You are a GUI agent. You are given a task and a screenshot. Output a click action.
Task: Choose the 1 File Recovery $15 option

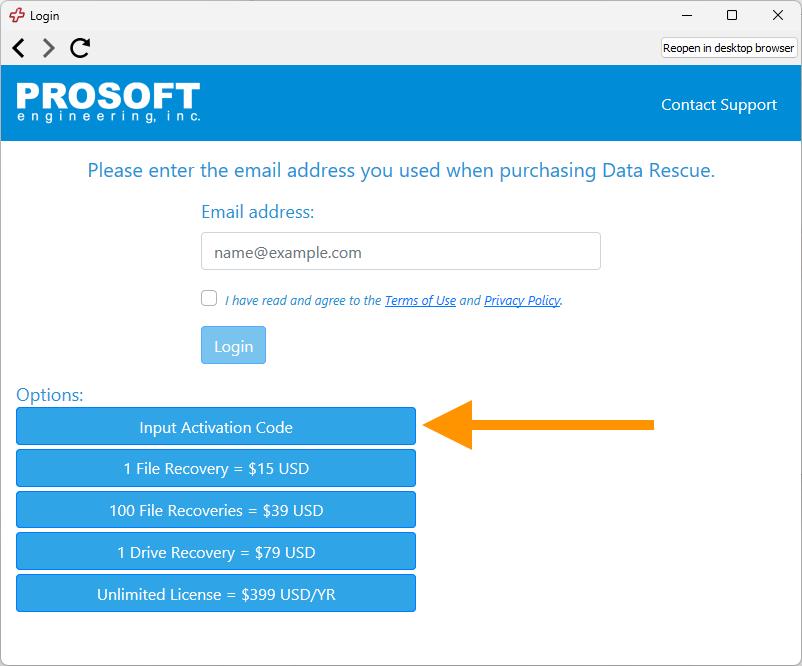point(215,468)
